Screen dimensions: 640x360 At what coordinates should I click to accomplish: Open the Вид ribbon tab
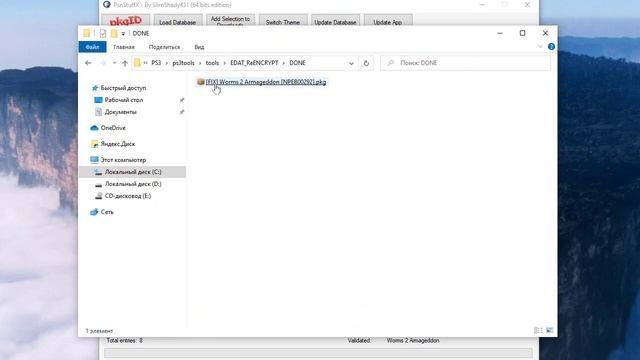click(199, 47)
